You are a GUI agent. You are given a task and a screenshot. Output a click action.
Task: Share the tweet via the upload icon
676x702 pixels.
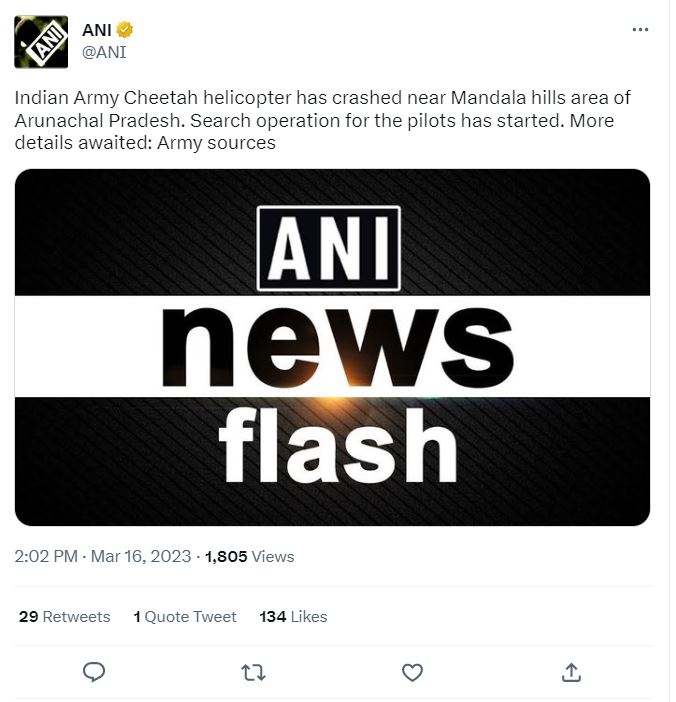pyautogui.click(x=571, y=672)
